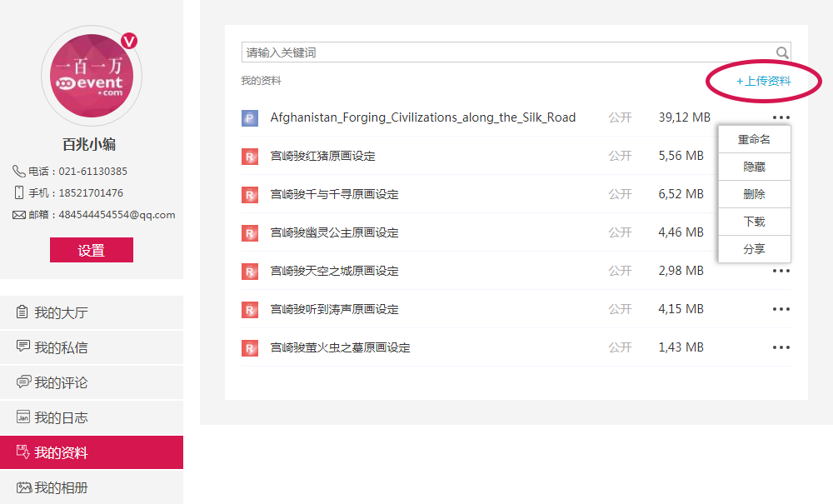833x504 pixels.
Task: Open the 宫崎骏萤火虫之墓原画设定 file
Action: pos(341,347)
